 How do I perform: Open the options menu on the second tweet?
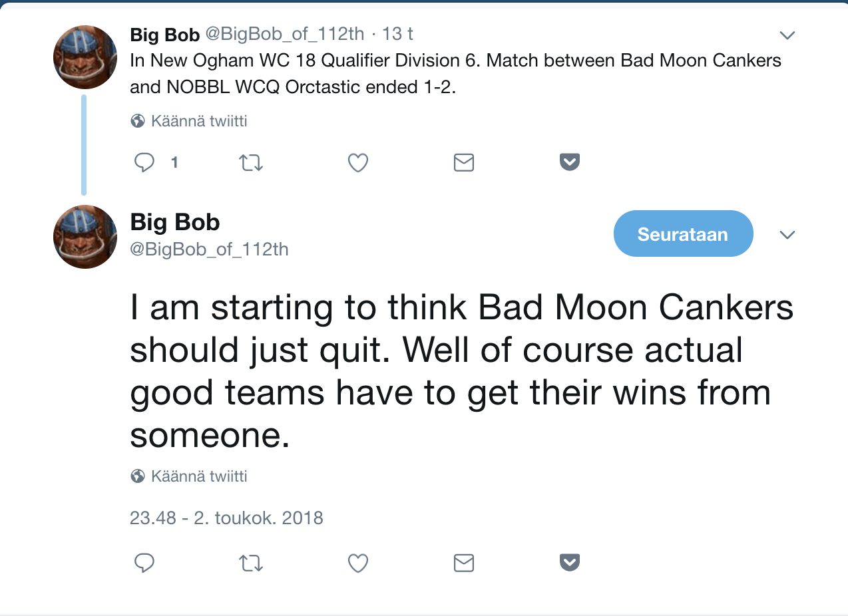pos(787,234)
